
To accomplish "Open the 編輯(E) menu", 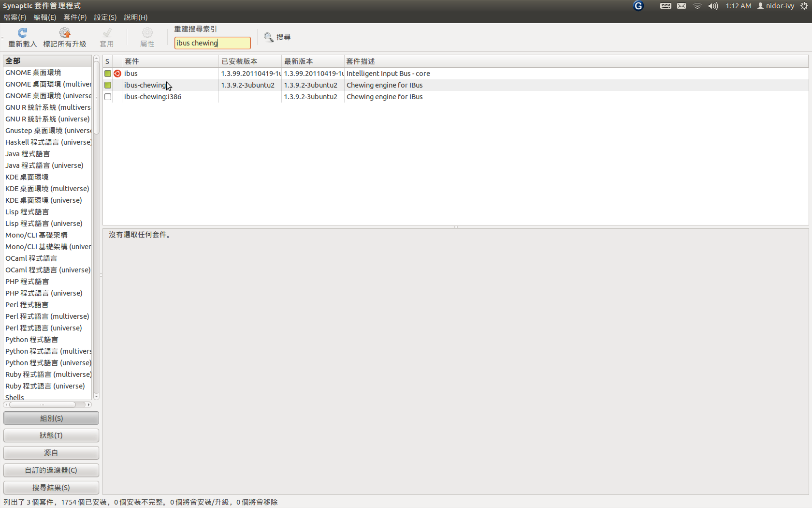I will (45, 17).
